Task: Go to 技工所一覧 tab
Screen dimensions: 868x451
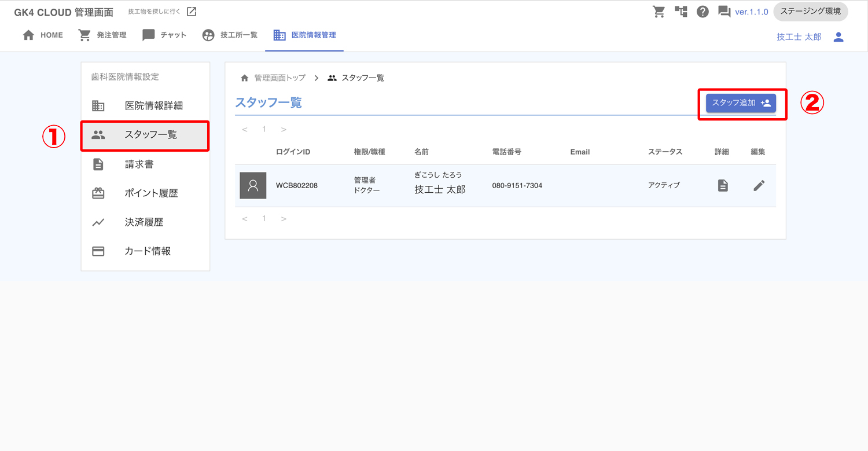Action: [230, 35]
